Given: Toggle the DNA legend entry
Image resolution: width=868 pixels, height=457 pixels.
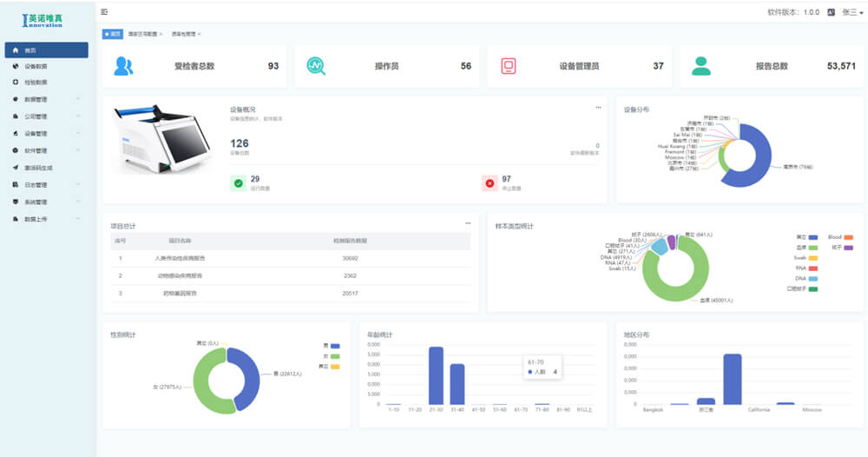Looking at the screenshot, I should pos(812,278).
